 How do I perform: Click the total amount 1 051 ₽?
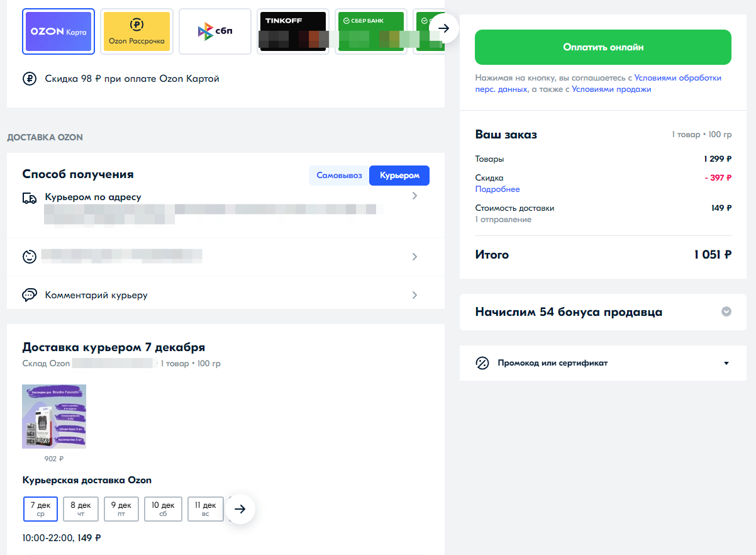pos(713,255)
